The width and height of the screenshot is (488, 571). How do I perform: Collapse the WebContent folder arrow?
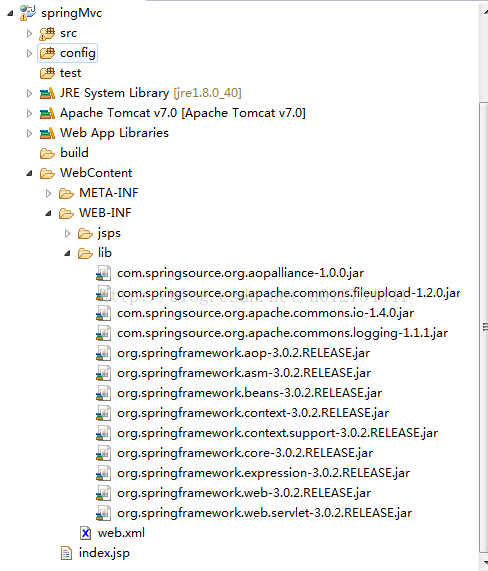click(x=29, y=174)
